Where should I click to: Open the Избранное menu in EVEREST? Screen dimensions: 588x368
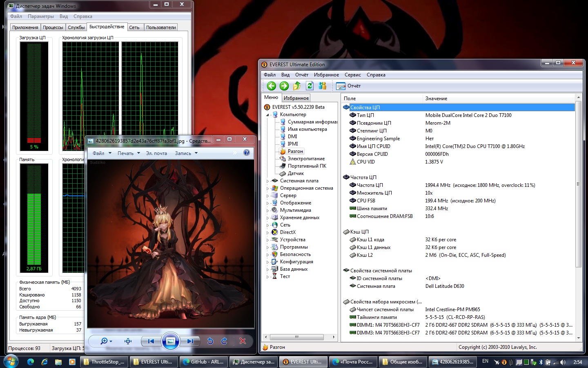(x=326, y=75)
